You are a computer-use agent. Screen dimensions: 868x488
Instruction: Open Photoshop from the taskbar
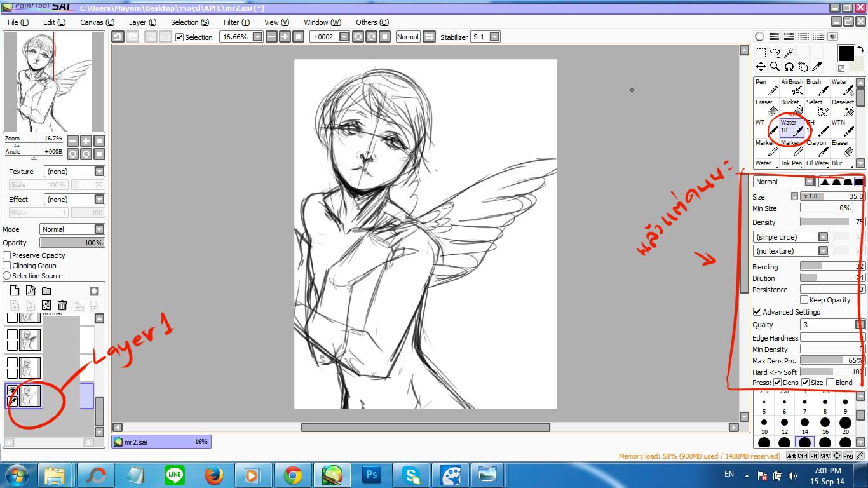click(x=371, y=475)
